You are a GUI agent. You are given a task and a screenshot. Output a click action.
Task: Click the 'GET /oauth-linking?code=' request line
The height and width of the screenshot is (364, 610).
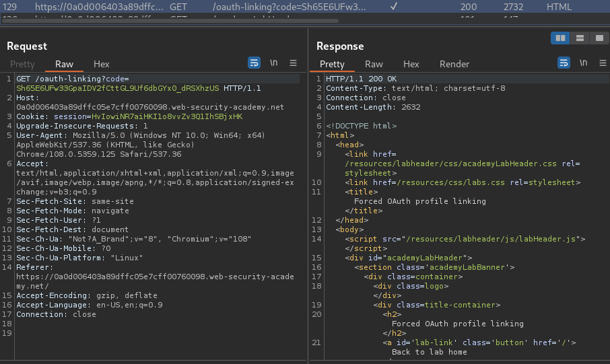[x=72, y=79]
